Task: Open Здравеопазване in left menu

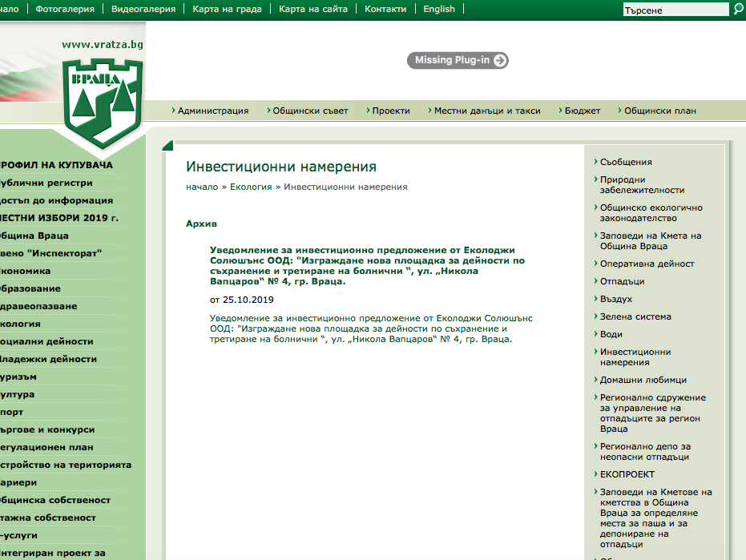Action: pyautogui.click(x=38, y=306)
